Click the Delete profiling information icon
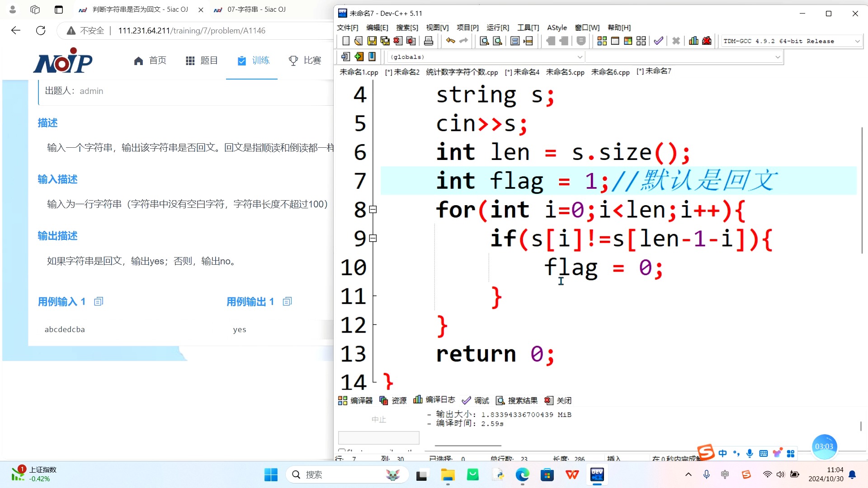Viewport: 868px width, 488px height. pos(707,41)
